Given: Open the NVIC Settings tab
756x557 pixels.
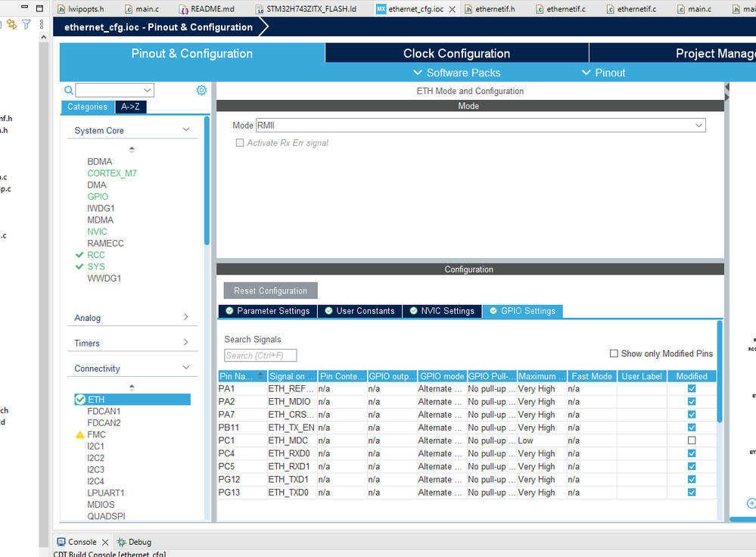Looking at the screenshot, I should point(442,311).
